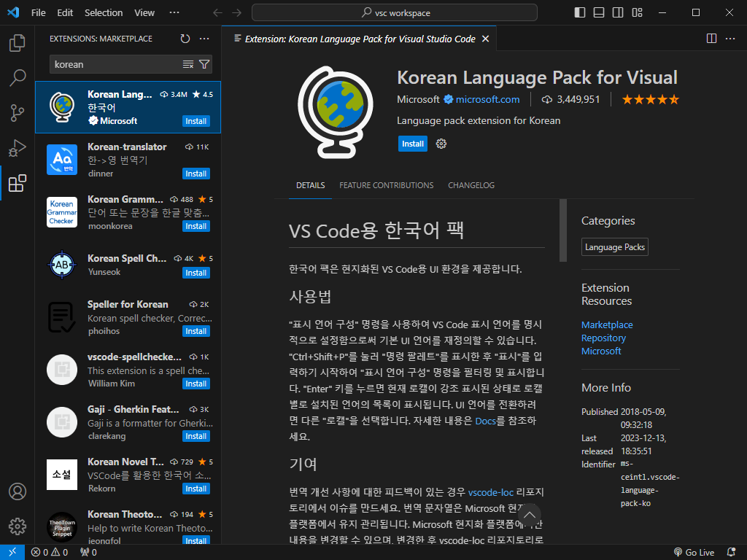747x560 pixels.
Task: Open the Run and Debug view
Action: pyautogui.click(x=18, y=148)
